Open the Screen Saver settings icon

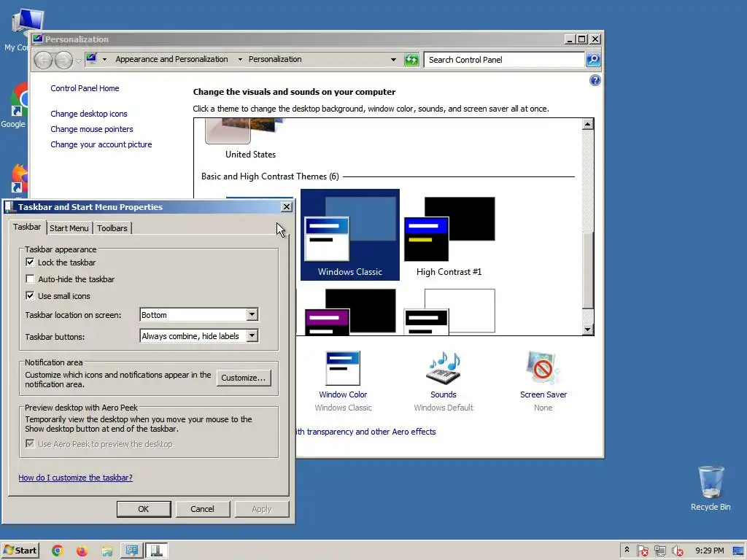(543, 368)
